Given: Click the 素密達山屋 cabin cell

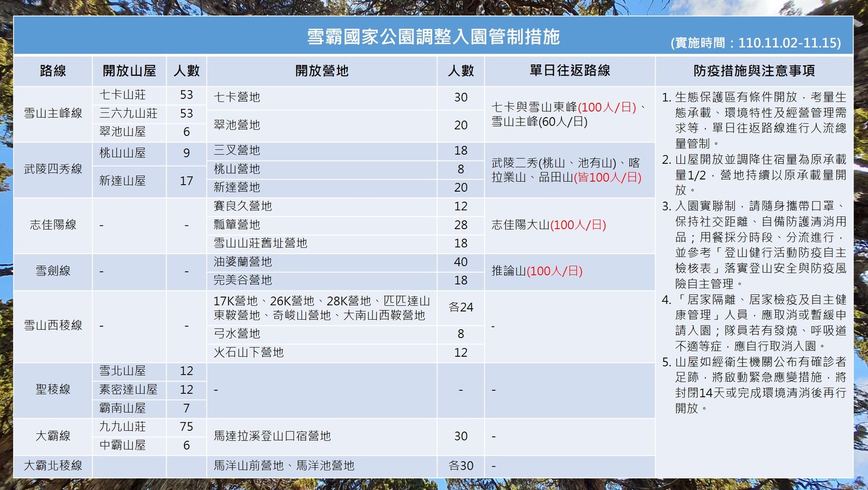Looking at the screenshot, I should pos(129,390).
